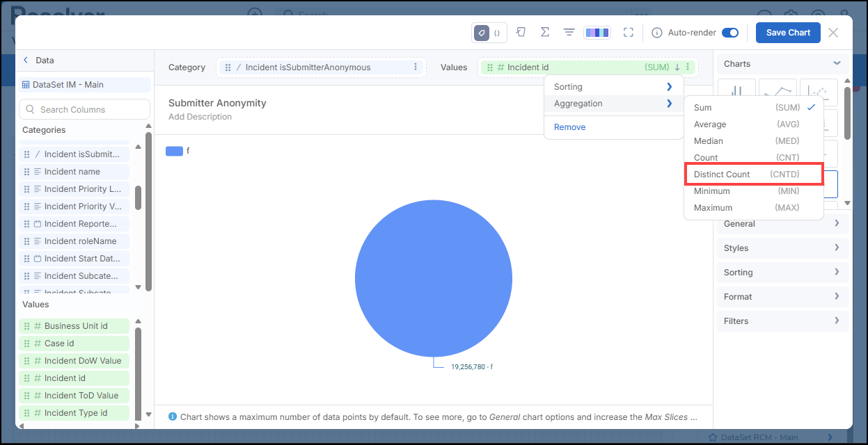
Task: Pick Count (CNT) aggregation
Action: coord(754,158)
